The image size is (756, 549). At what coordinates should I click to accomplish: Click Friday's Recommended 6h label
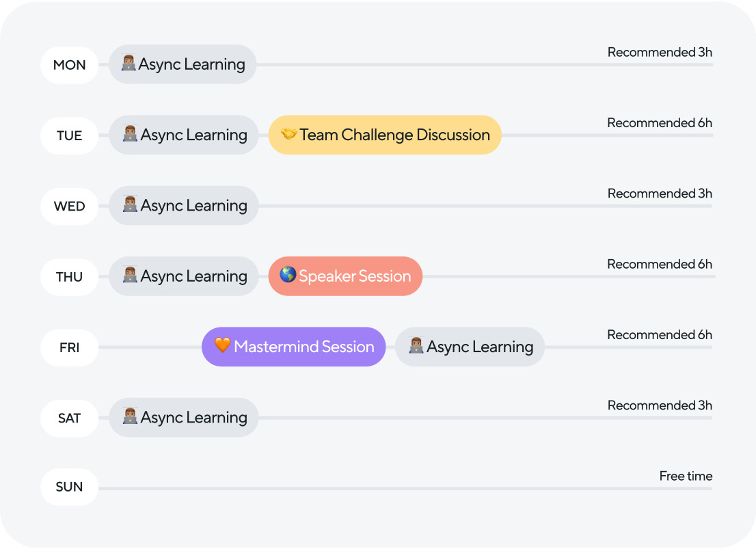click(x=660, y=335)
